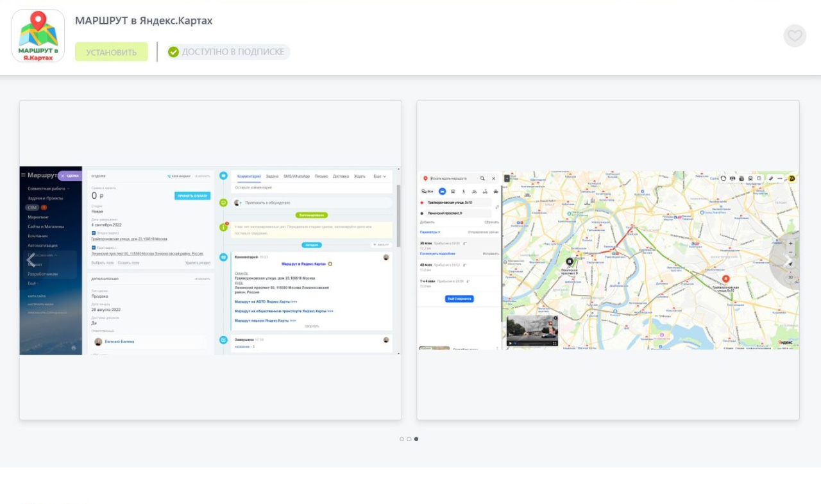Screen dimensions: 821x504
Task: Click the red destination pin on the map
Action: (x=725, y=279)
